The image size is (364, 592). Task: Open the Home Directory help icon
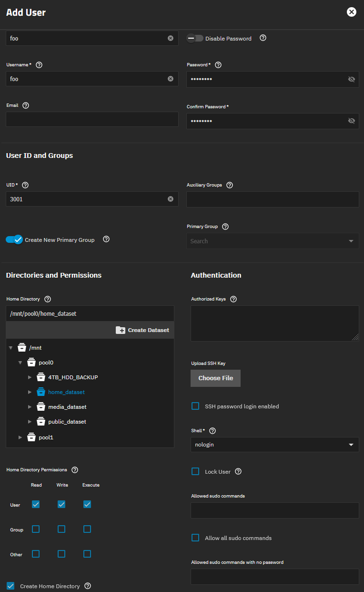47,299
